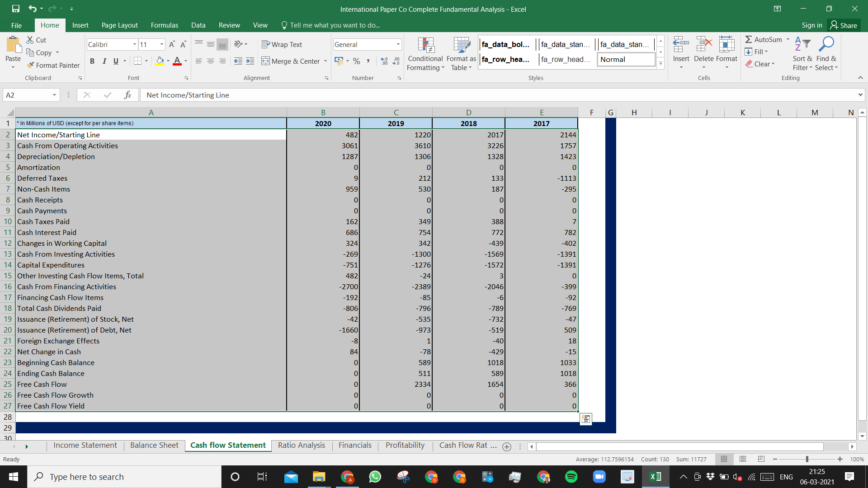Switch to the Ratio Analysis worksheet
868x488 pixels.
click(x=301, y=445)
